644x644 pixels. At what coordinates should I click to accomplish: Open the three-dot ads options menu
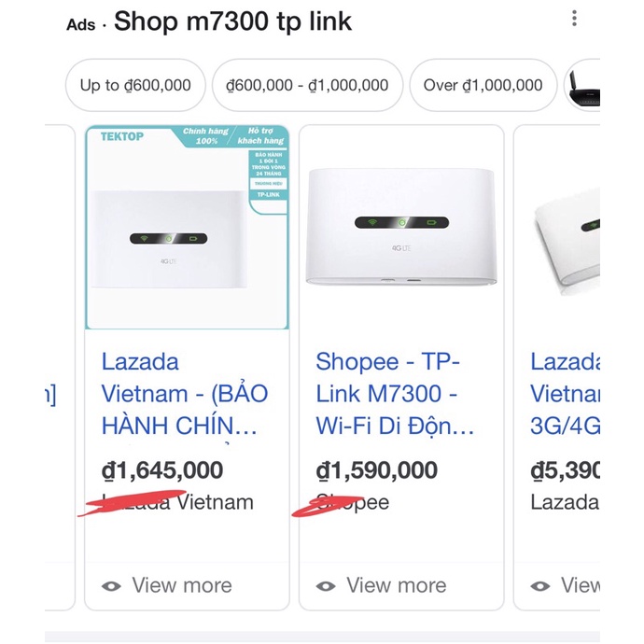click(x=575, y=19)
